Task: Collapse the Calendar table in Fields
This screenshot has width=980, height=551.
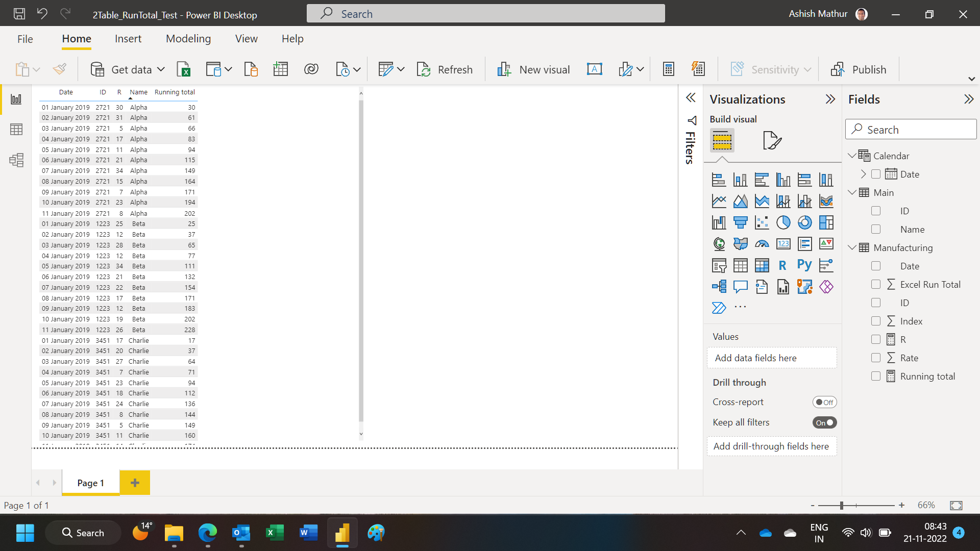Action: [852, 156]
